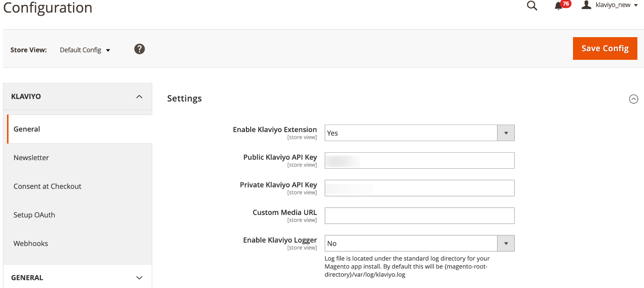Viewport: 644px width, 288px height.
Task: Open the Newsletter settings tab
Action: [x=31, y=158]
